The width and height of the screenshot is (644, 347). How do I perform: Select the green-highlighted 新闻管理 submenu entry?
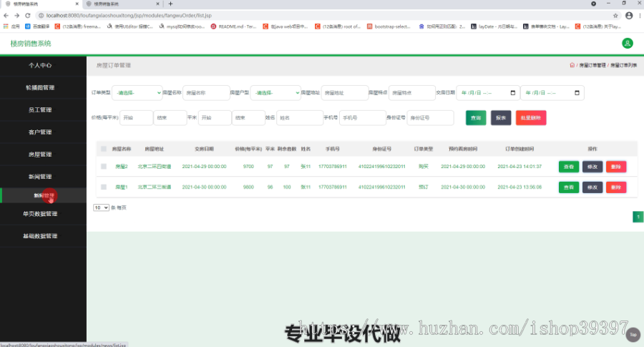44,195
